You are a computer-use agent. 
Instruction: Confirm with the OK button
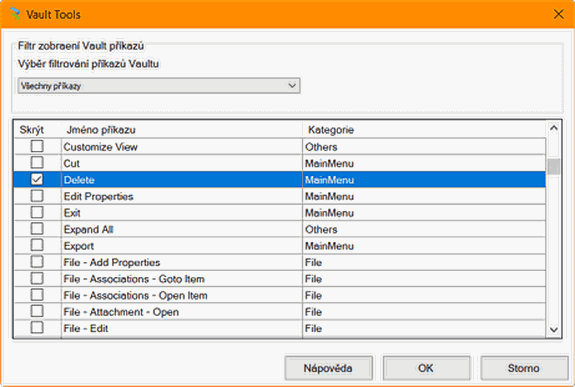tap(426, 368)
